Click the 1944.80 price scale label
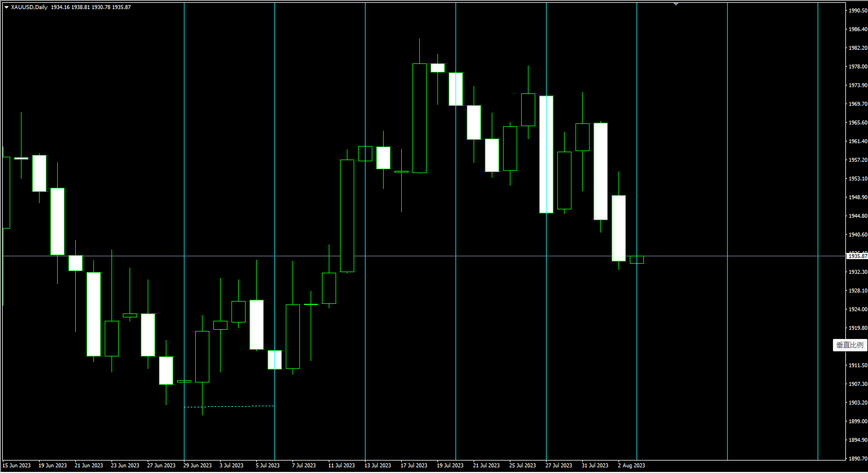868x473 pixels. [x=858, y=216]
